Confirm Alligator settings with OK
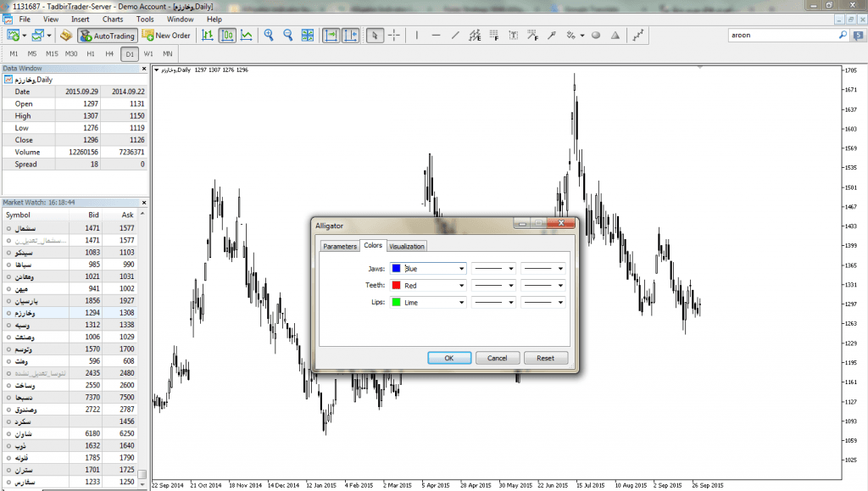 [449, 358]
